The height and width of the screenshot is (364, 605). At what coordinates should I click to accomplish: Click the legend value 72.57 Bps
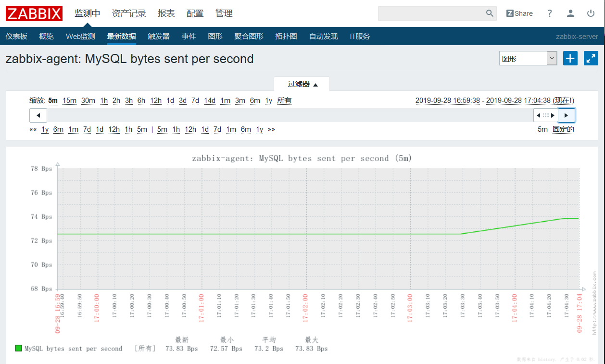(x=226, y=349)
